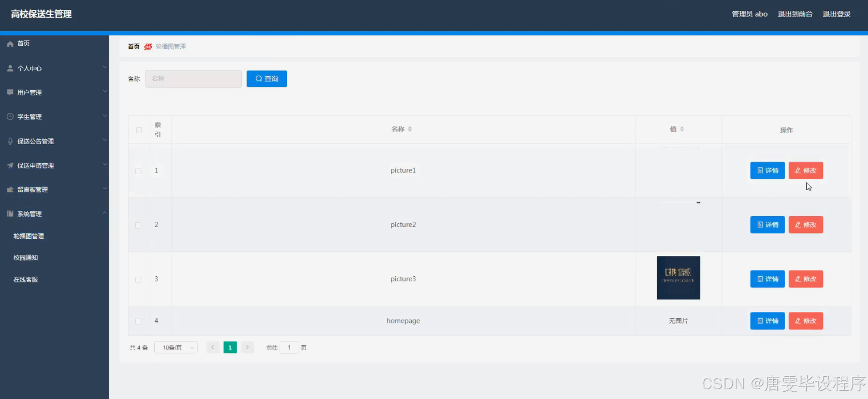This screenshot has height=399, width=868.
Task: Click the microphone icon beside 保送公告管理
Action: pos(10,141)
